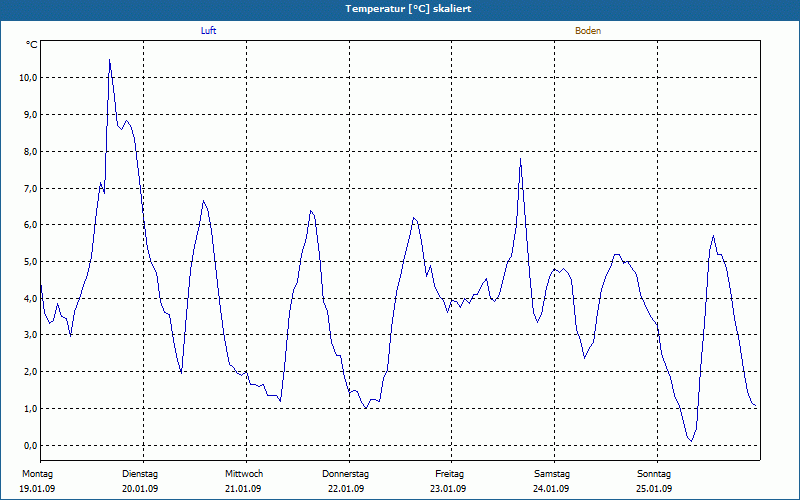
Task: Click the '3,0' y-axis value
Action: [30, 335]
